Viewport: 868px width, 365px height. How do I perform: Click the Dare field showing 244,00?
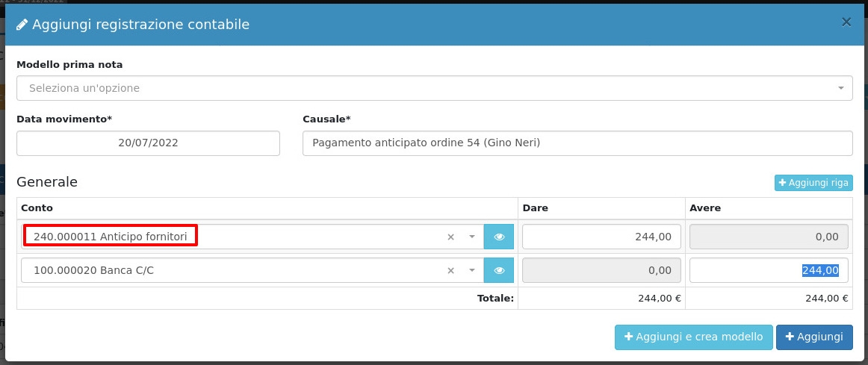click(x=601, y=237)
